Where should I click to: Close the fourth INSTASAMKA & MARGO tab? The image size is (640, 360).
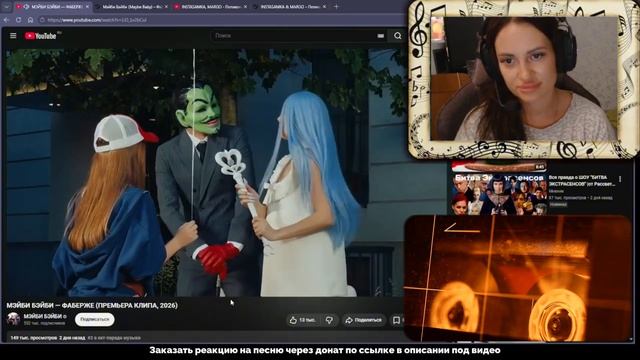pyautogui.click(x=324, y=7)
